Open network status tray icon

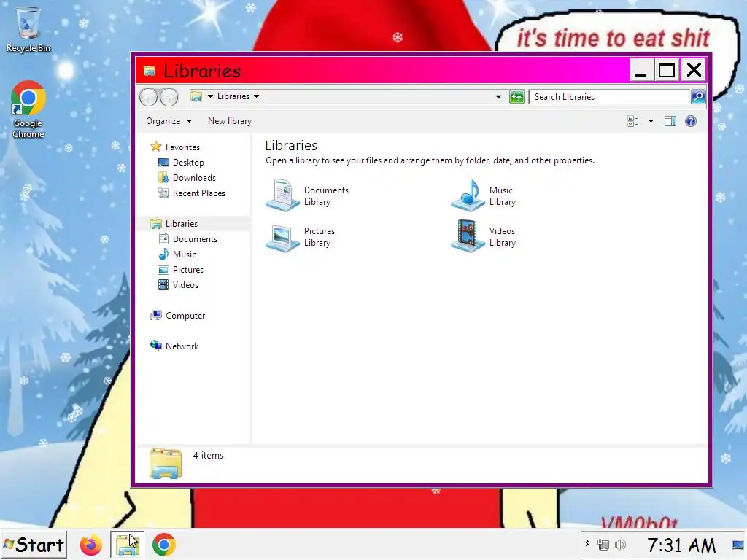pos(603,545)
